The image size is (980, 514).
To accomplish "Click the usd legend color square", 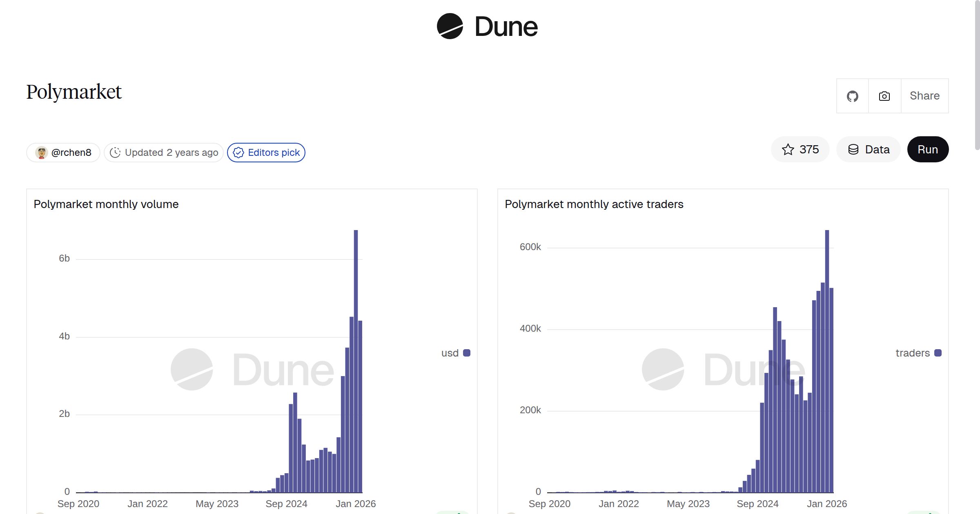I will [467, 352].
